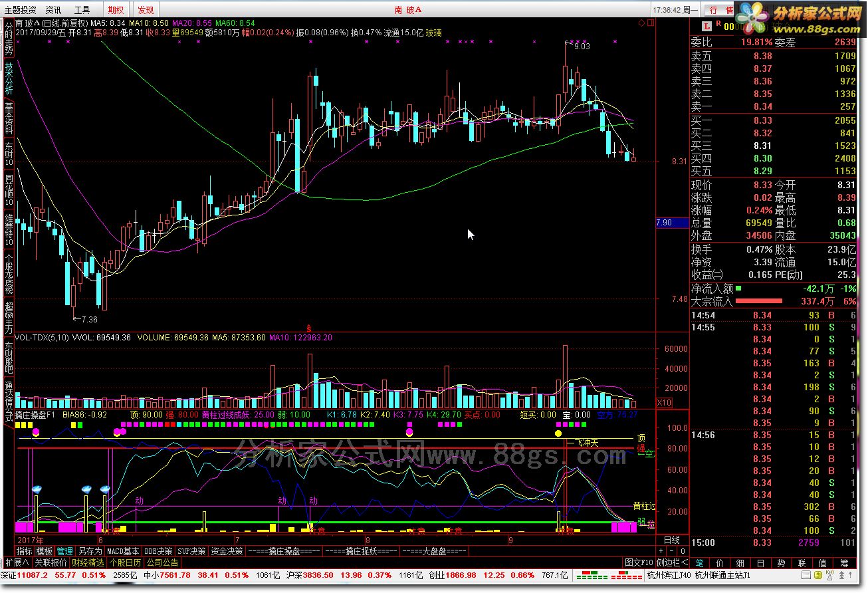This screenshot has width=868, height=593.
Task: Switch to 技术分析 side tab
Action: (x=9, y=78)
